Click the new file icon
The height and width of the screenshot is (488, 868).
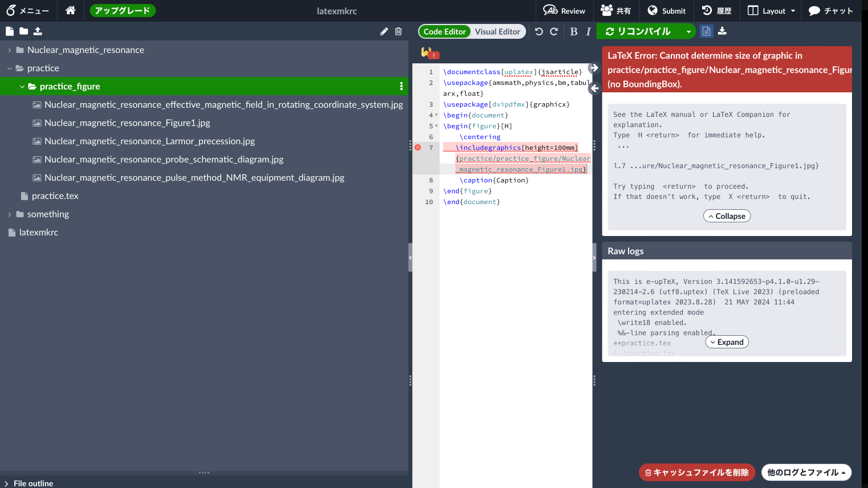pos(10,31)
